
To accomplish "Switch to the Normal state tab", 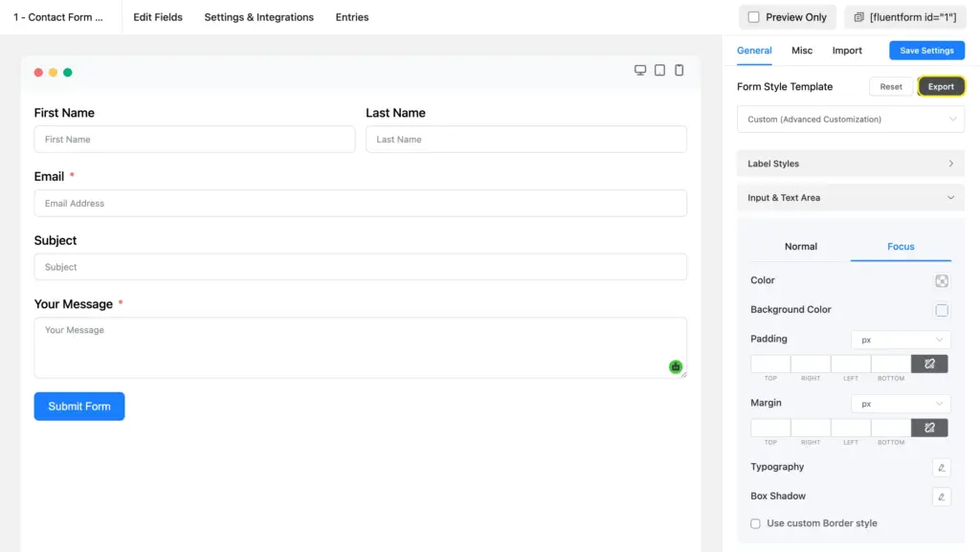I will tap(801, 247).
